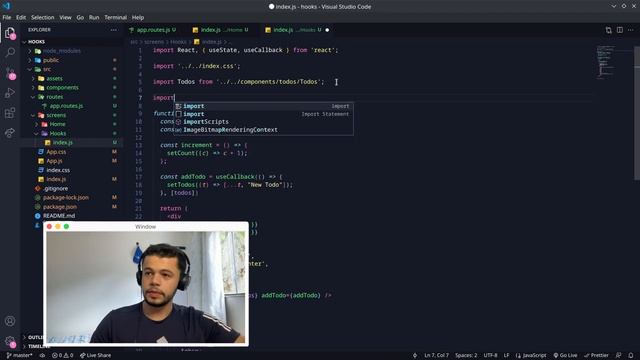Image resolution: width=640 pixels, height=360 pixels.
Task: Open the Explorer view in activity bar
Action: coord(10,33)
